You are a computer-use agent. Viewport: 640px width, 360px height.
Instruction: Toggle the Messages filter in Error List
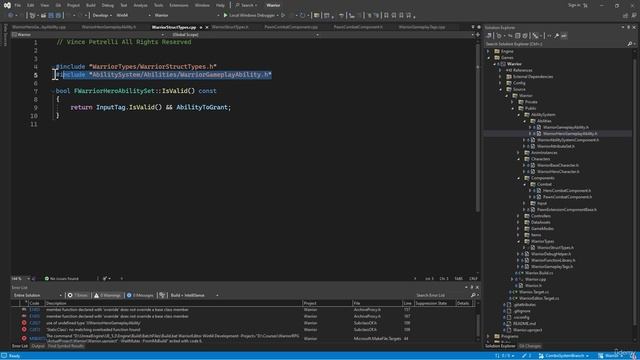tap(140, 295)
